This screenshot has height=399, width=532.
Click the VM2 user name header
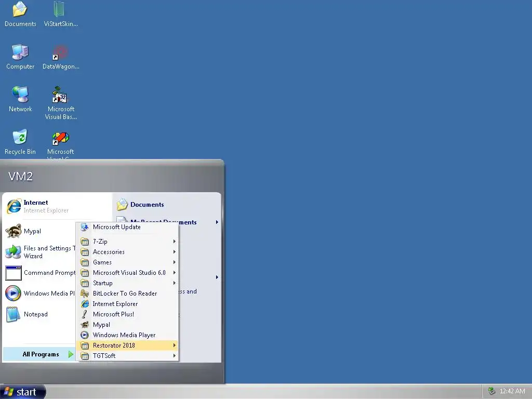(20, 176)
